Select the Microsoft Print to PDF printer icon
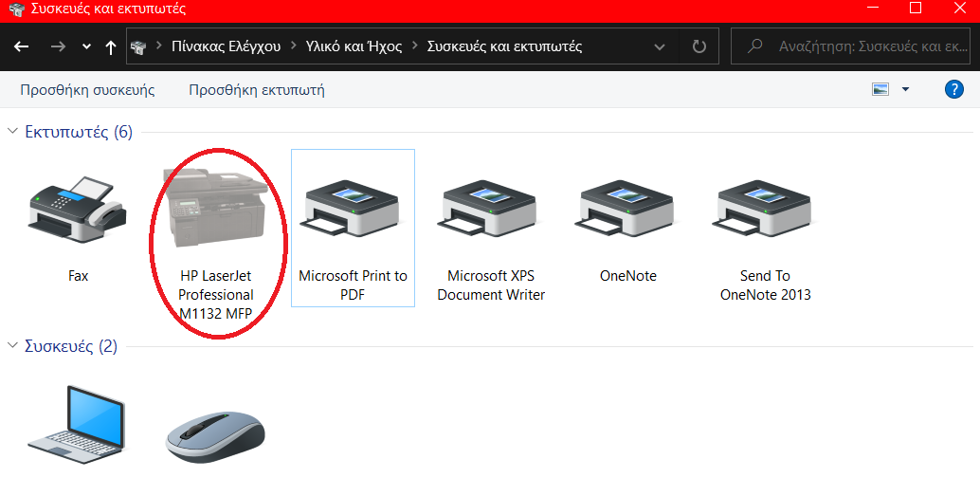 [353, 211]
